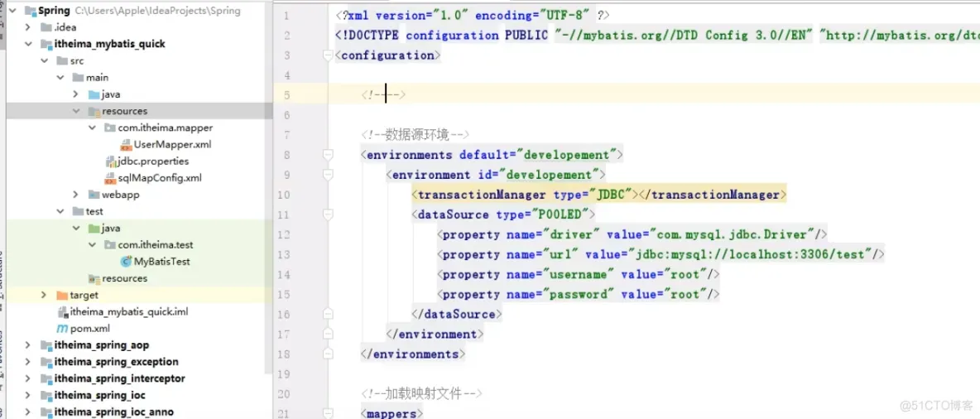Click the MyBatisTest class icon
Viewport: 980px width, 419px height.
(126, 262)
